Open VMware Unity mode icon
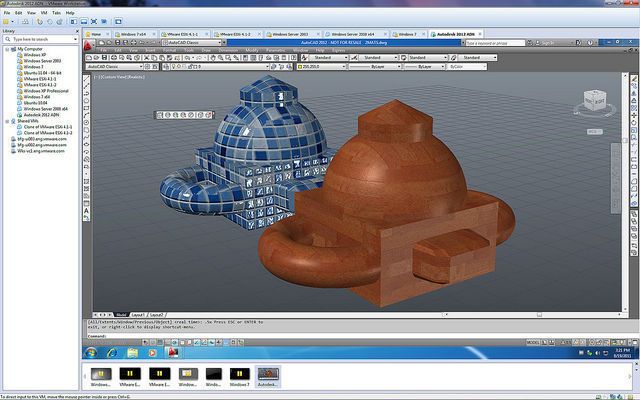 pos(104,22)
